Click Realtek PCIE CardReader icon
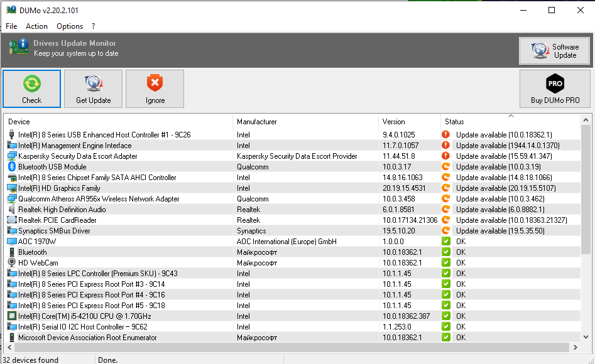This screenshot has width=595, height=364. (x=12, y=220)
